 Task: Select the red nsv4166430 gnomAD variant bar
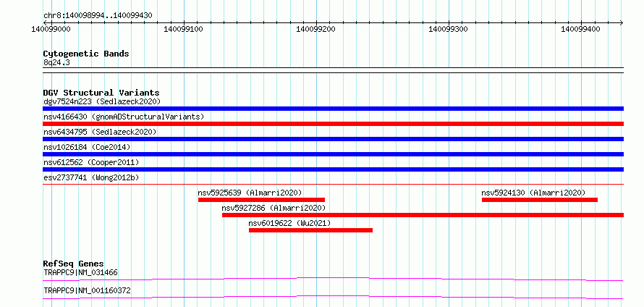(x=333, y=124)
